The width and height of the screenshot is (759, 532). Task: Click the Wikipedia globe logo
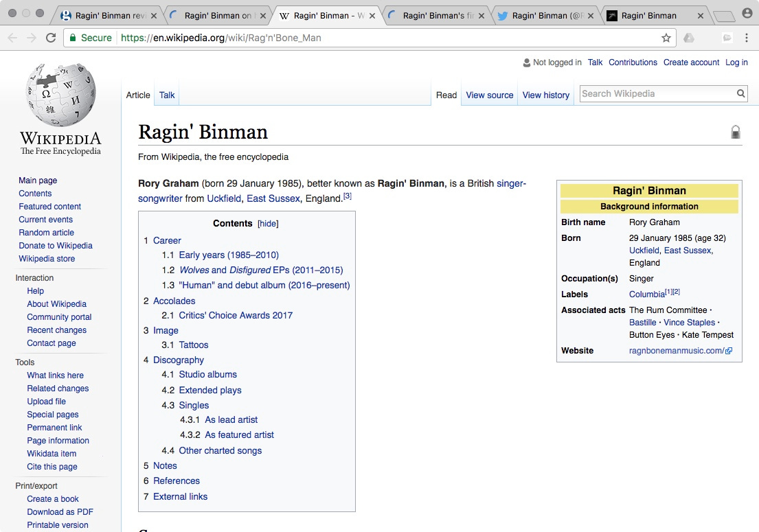pos(61,95)
